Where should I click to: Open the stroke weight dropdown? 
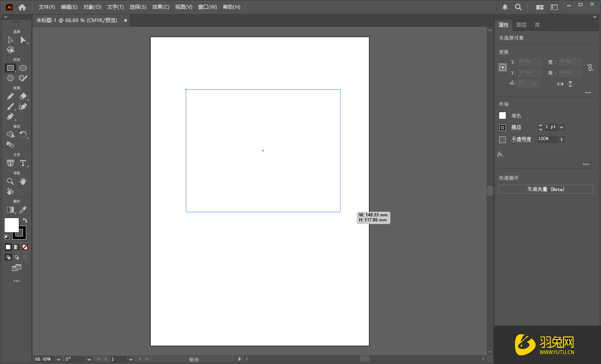562,127
